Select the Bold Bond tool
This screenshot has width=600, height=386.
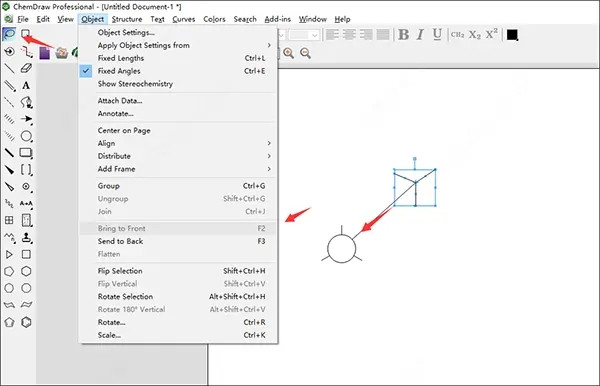coord(9,153)
